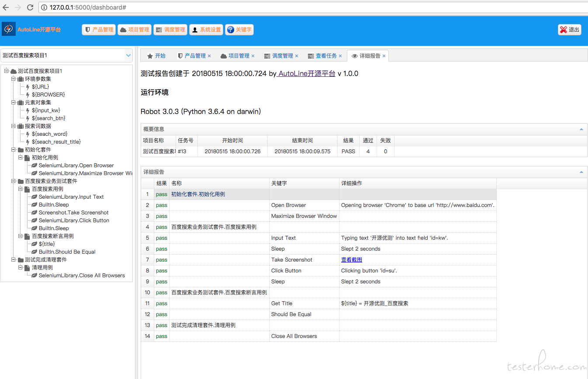This screenshot has width=588, height=379.
Task: Switch to the 开始 tab
Action: click(156, 56)
